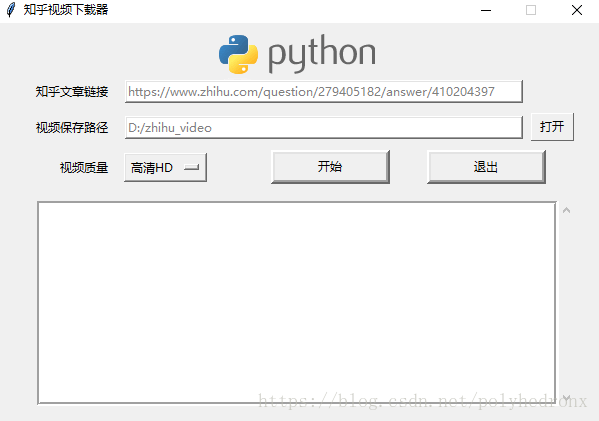Click the video save path field

coord(324,128)
